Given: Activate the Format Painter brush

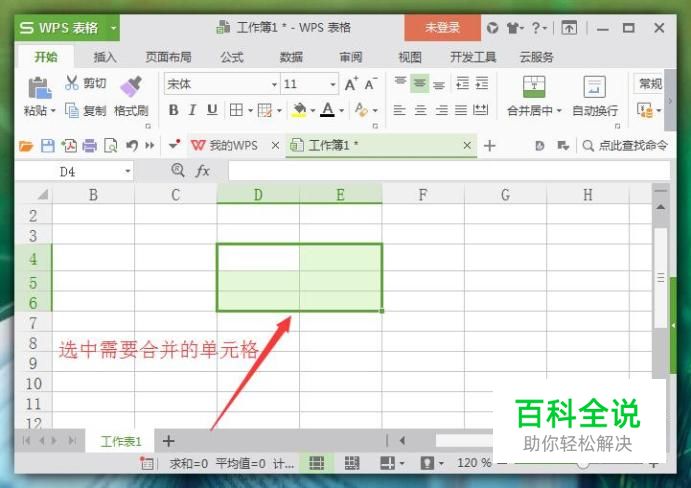Looking at the screenshot, I should (x=131, y=86).
